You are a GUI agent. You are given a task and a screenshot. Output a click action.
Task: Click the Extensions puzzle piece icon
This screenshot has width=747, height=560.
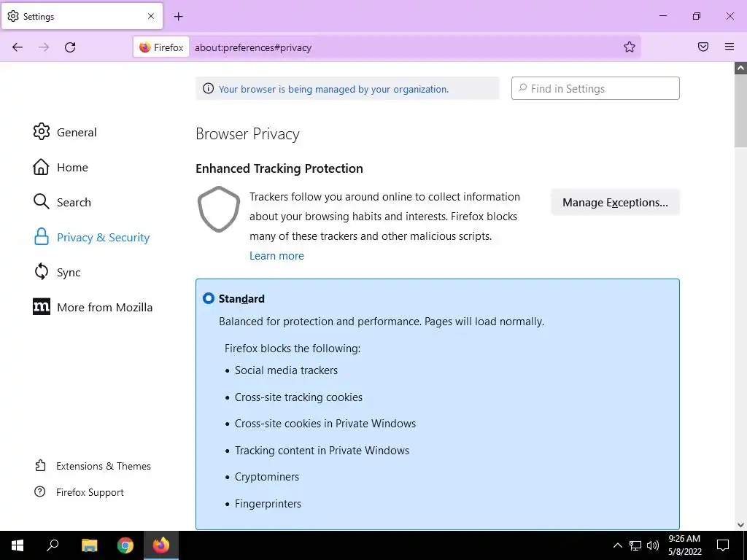[x=41, y=465]
